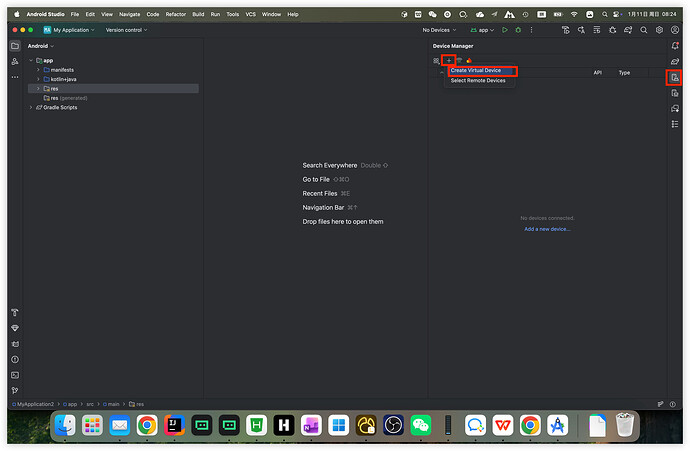Open the Version control dropdown
Image resolution: width=690 pixels, height=451 pixels.
coord(126,30)
